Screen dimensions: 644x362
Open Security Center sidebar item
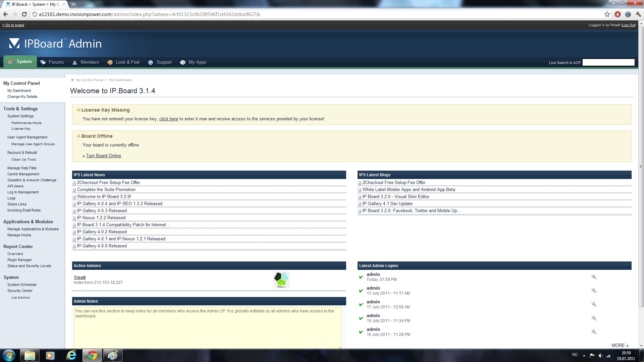[x=20, y=291]
